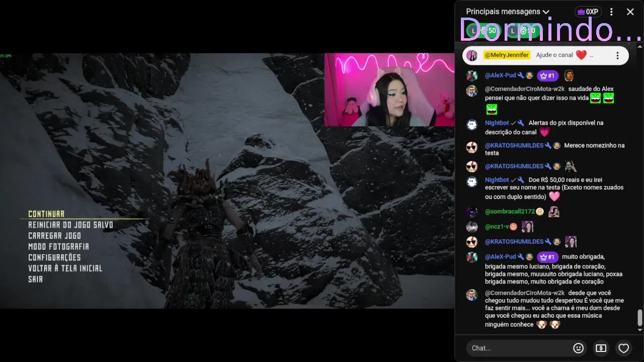Click the 'Ajude o canal' pinned text
Image resolution: width=644 pixels, height=362 pixels.
click(x=554, y=55)
